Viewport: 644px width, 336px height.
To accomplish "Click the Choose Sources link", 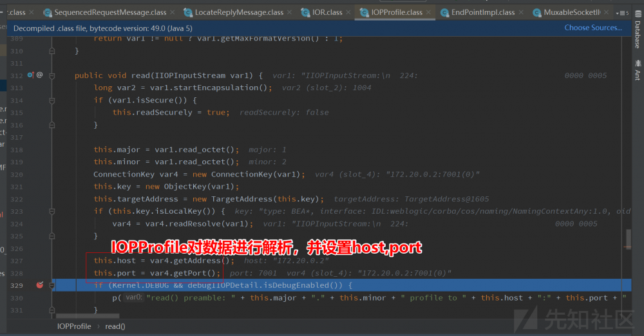I will tap(593, 28).
